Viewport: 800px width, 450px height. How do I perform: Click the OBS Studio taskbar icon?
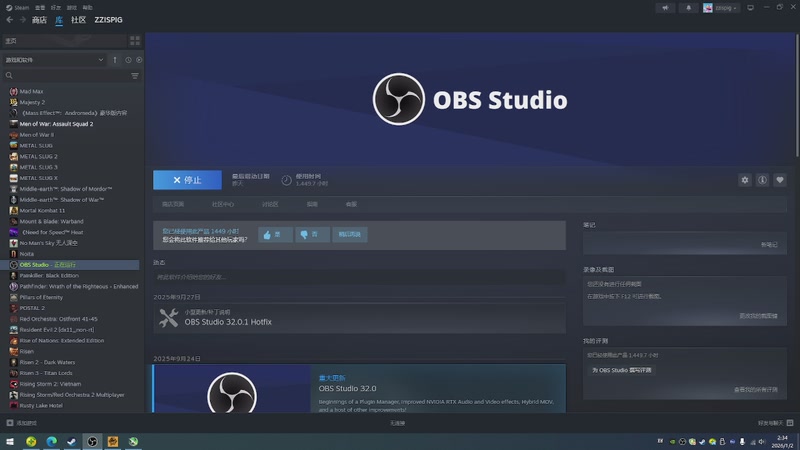pos(92,441)
